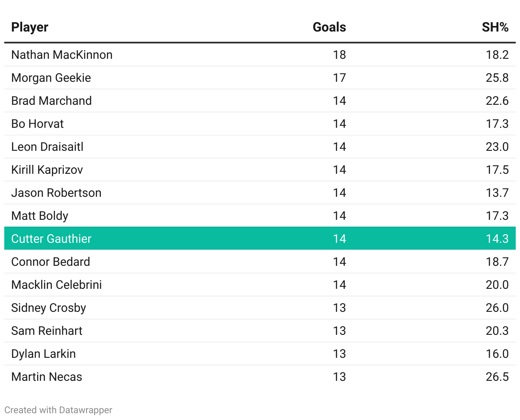Click Connor Bedard's name

51,262
